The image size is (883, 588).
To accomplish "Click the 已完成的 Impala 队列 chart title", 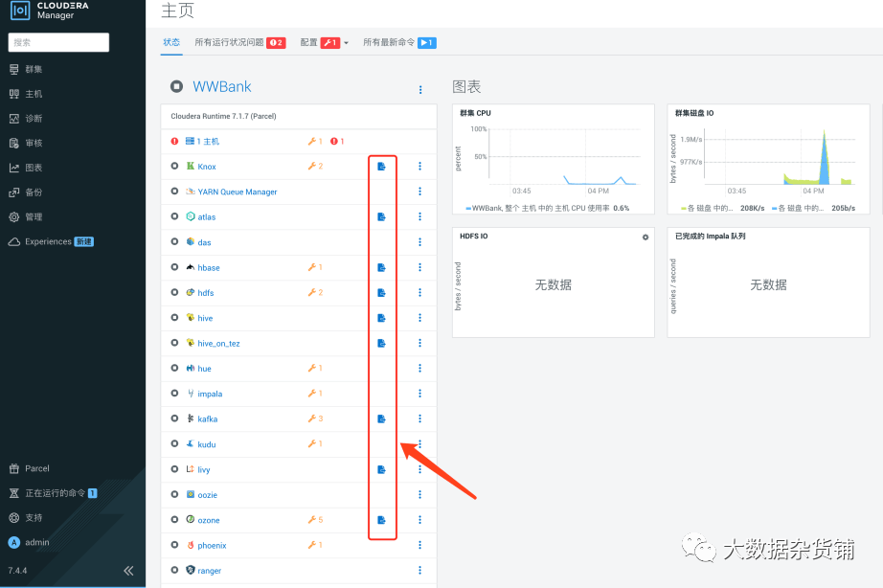I will click(710, 236).
